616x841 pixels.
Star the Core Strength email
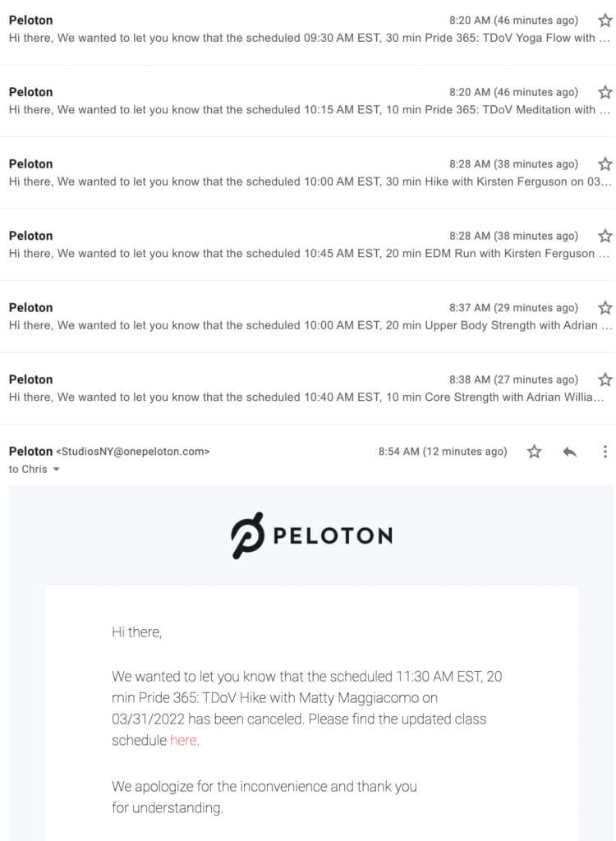(x=605, y=379)
